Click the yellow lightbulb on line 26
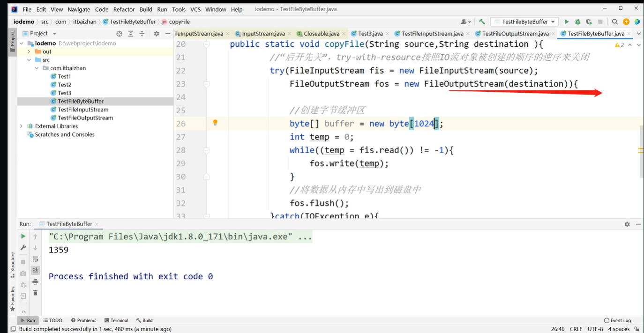 coord(215,123)
